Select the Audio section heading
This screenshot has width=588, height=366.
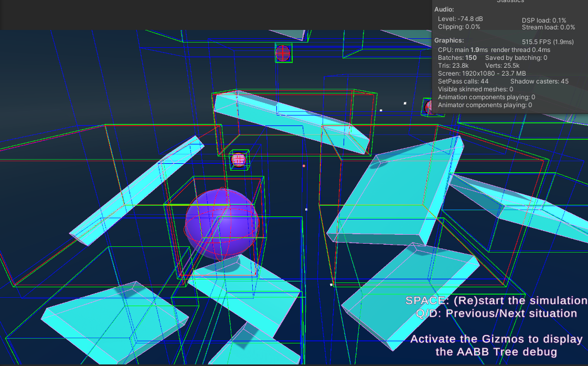click(x=445, y=9)
